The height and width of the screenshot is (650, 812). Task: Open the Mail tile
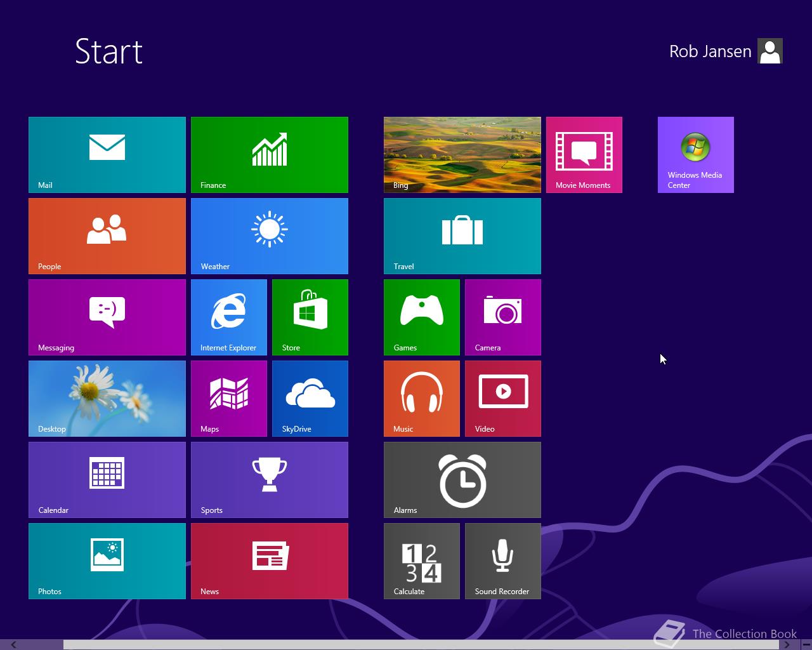[107, 155]
